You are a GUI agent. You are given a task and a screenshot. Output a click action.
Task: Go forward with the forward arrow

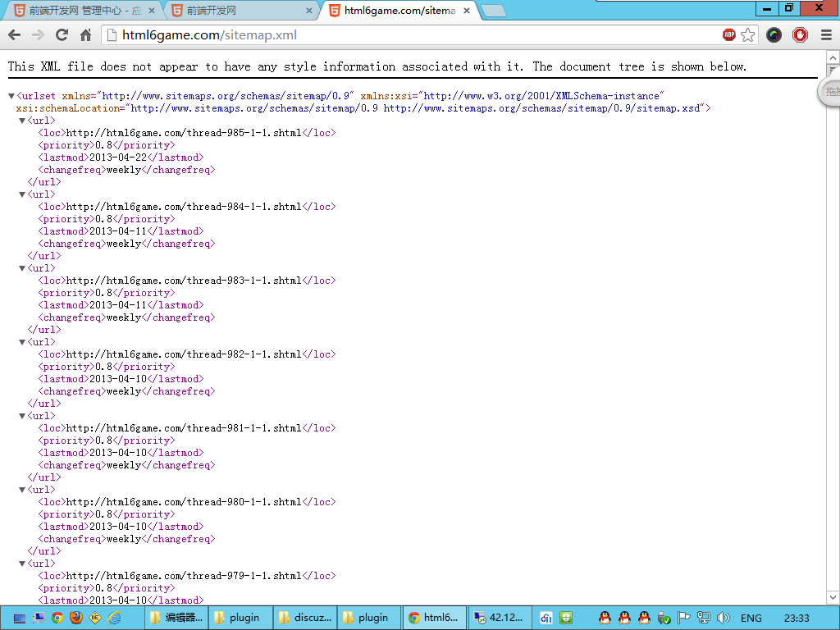tap(38, 35)
